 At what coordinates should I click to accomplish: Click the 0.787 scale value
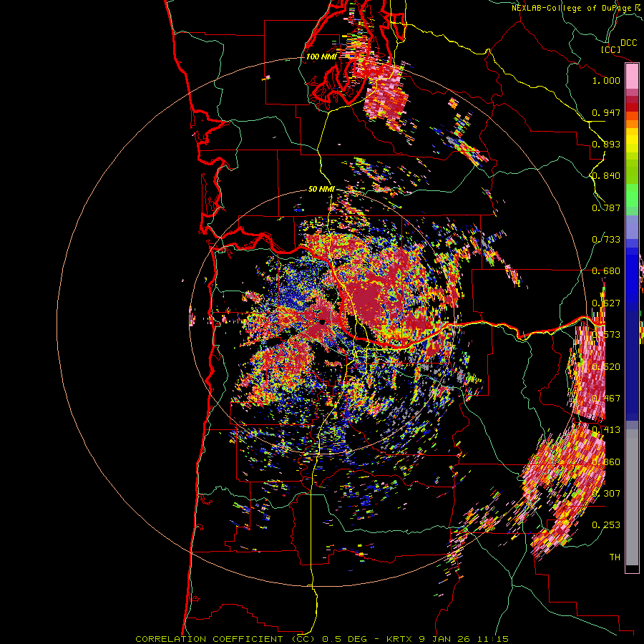pyautogui.click(x=606, y=208)
